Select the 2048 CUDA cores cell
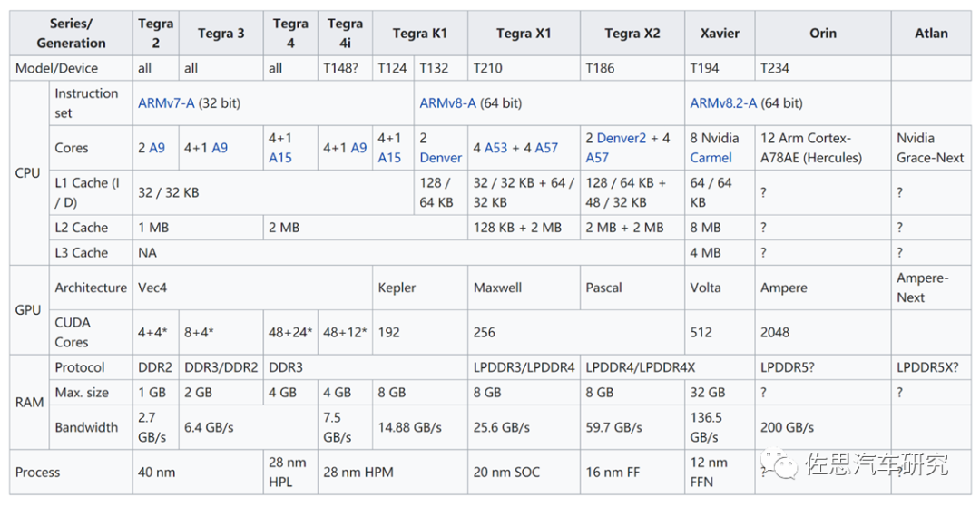Viewport: 980px width, 507px height. 775,332
